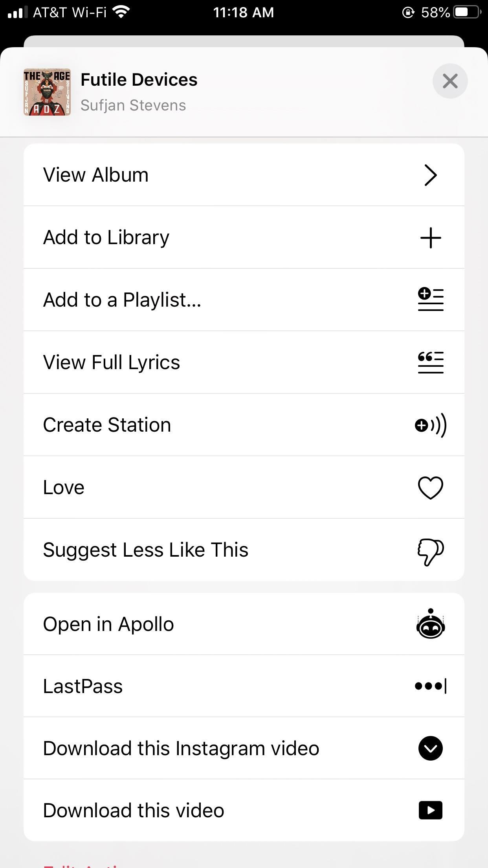Choose Suggest Less Like This text

click(146, 550)
